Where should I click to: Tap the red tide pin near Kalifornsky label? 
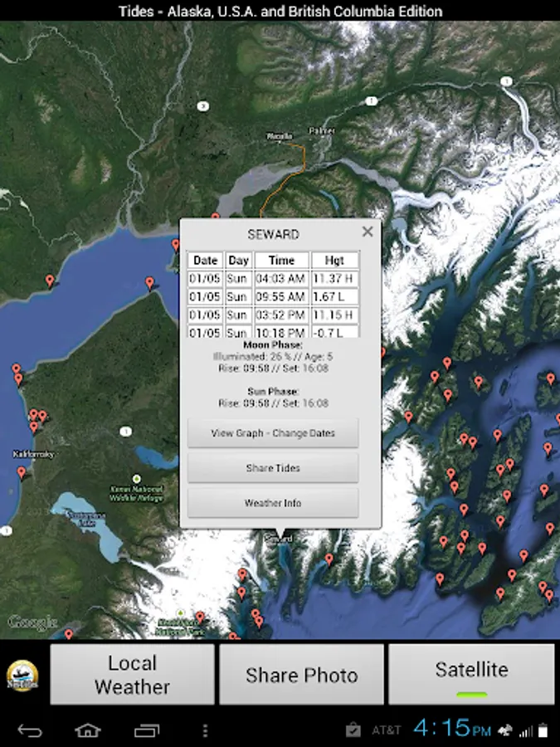click(x=22, y=472)
